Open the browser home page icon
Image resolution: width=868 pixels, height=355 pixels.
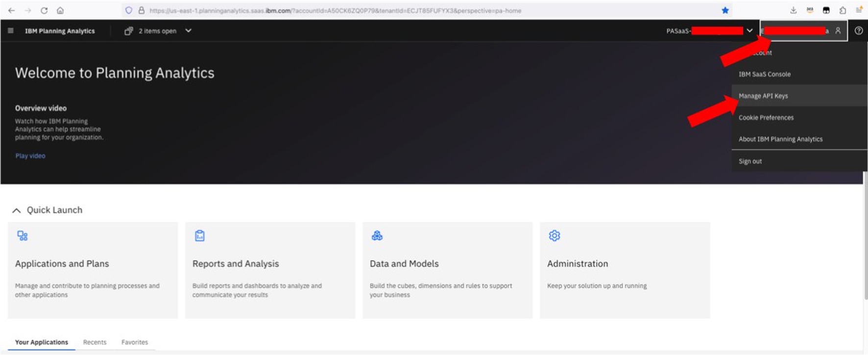coord(60,10)
